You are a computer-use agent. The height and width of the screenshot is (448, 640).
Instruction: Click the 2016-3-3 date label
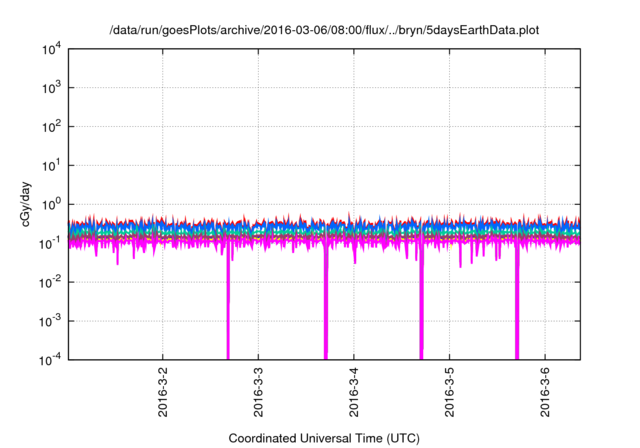258,392
